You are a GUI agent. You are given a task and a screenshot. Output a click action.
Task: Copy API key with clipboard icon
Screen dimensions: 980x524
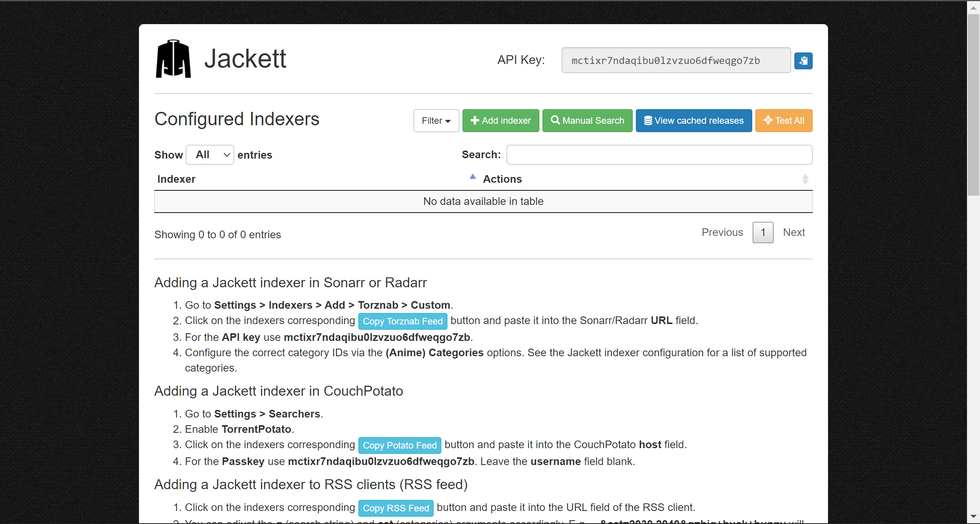tap(803, 61)
